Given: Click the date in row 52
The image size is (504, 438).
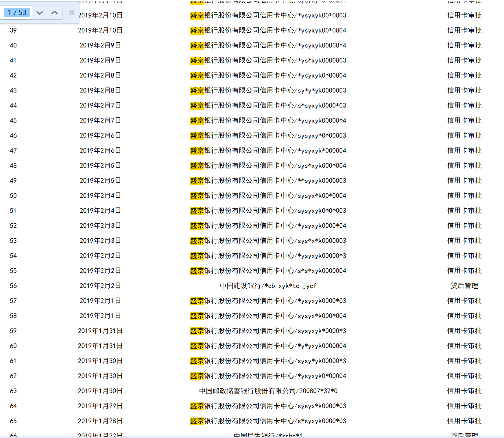Looking at the screenshot, I should pyautogui.click(x=100, y=226).
